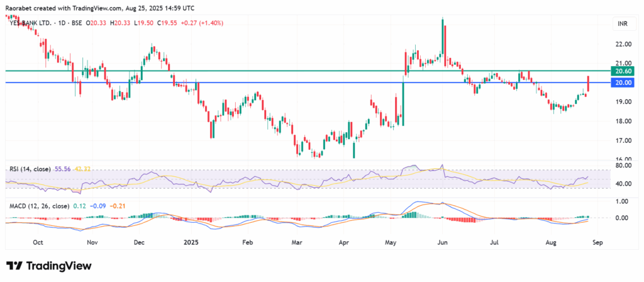Click the Jun label on time axis
This screenshot has height=282, width=644.
pos(442,242)
